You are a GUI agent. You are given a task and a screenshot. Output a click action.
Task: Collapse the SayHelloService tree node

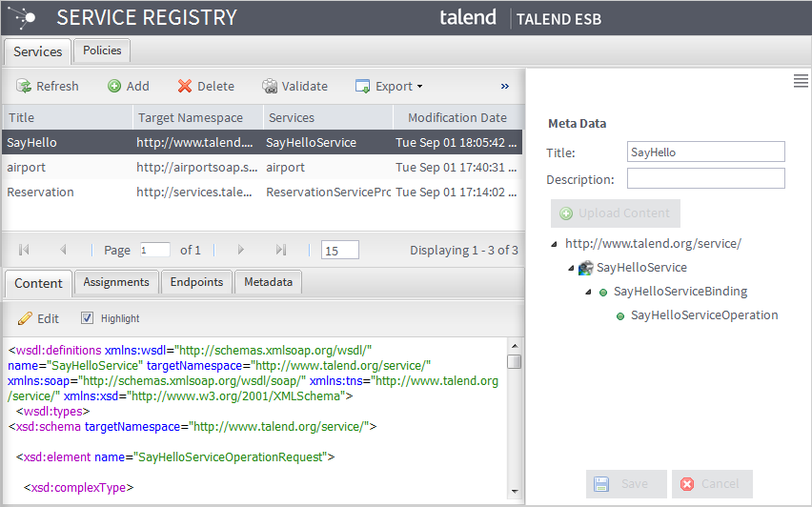(571, 268)
